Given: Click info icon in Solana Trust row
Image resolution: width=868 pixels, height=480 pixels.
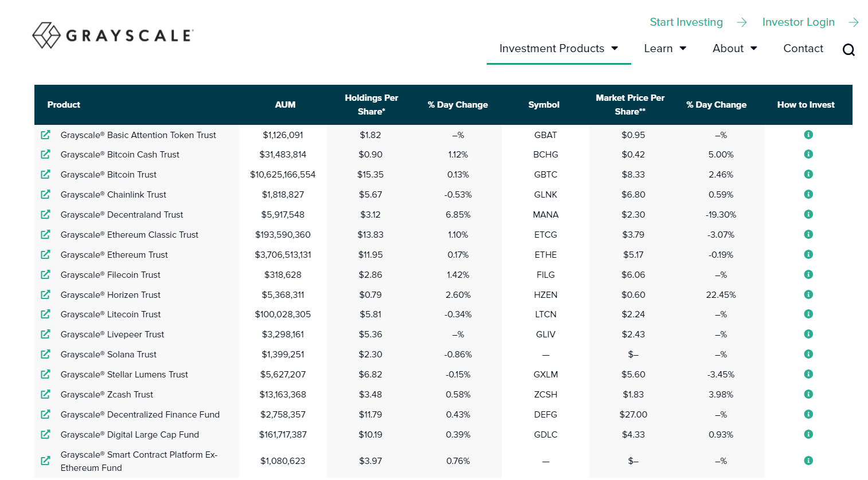Looking at the screenshot, I should click(x=808, y=354).
